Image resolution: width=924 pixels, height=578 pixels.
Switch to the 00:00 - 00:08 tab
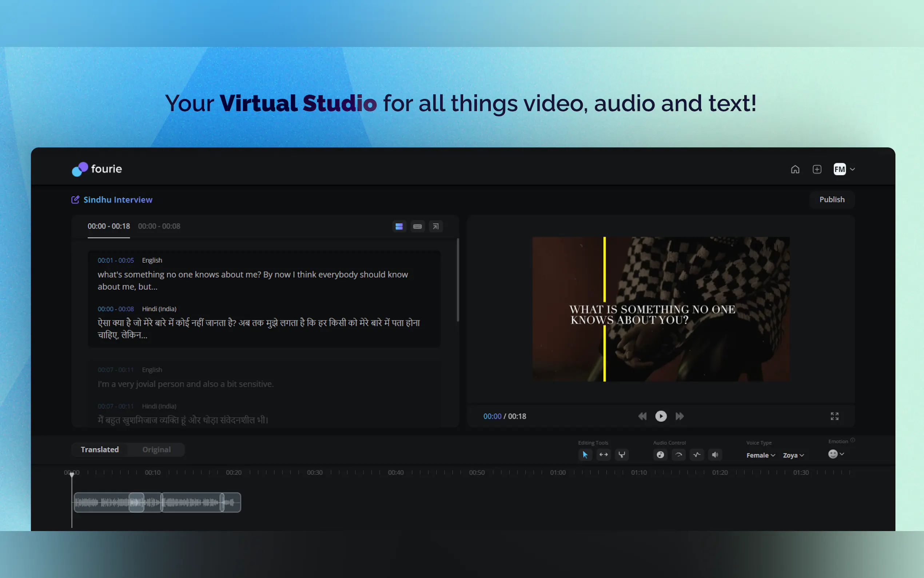tap(159, 226)
